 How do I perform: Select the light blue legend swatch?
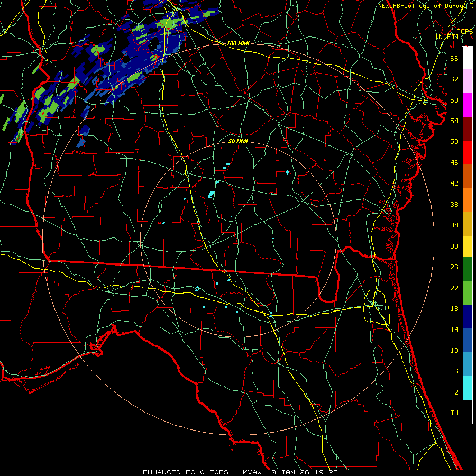click(467, 364)
